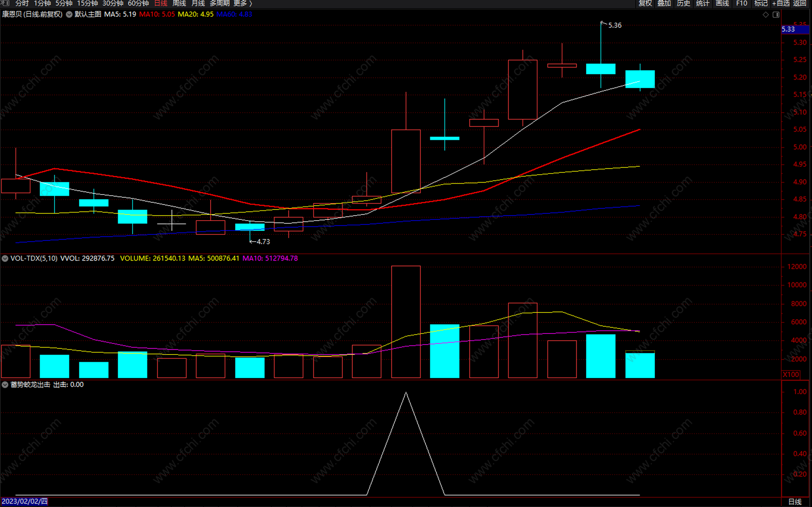Select the 月线 period tab
The width and height of the screenshot is (812, 507).
(198, 3)
